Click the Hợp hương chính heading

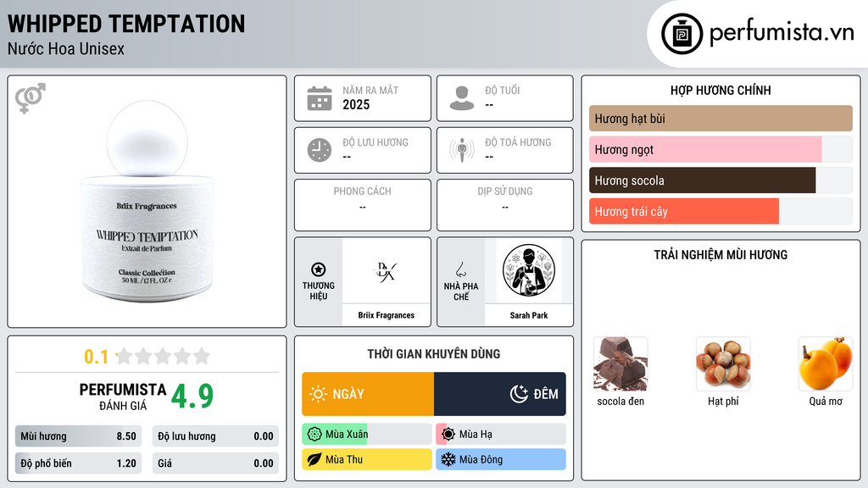721,90
